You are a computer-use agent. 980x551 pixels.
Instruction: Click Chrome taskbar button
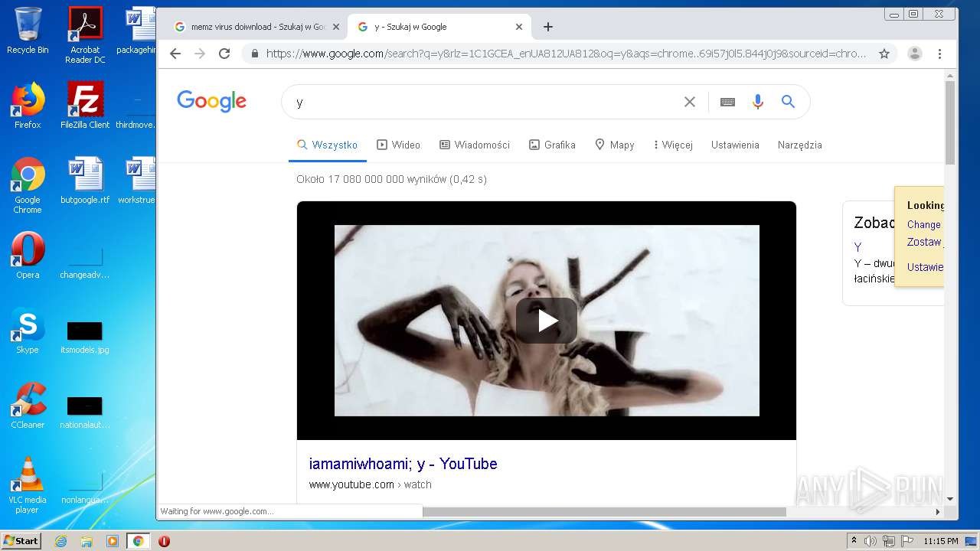coord(138,541)
